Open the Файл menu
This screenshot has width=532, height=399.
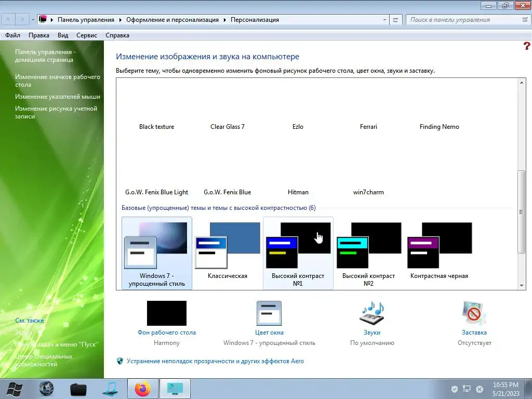pyautogui.click(x=12, y=35)
